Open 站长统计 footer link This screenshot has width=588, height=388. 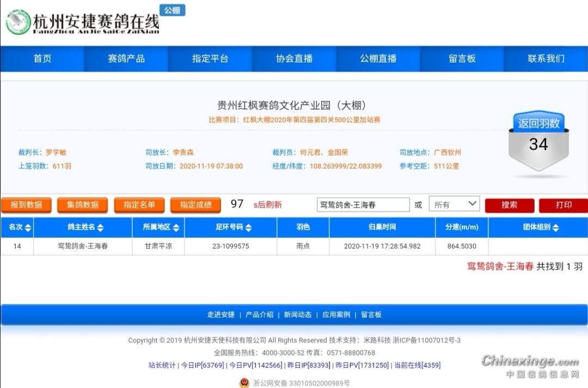162,365
